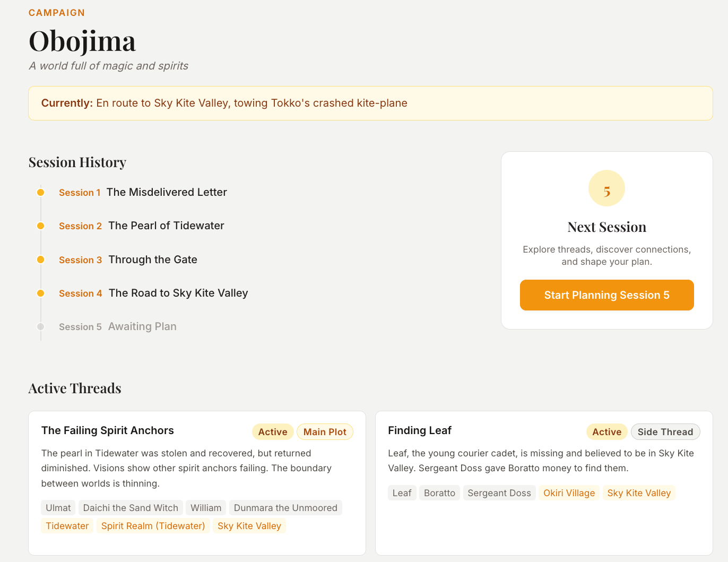Viewport: 728px width, 562px height.
Task: Click the Session 3 timeline dot
Action: (40, 260)
